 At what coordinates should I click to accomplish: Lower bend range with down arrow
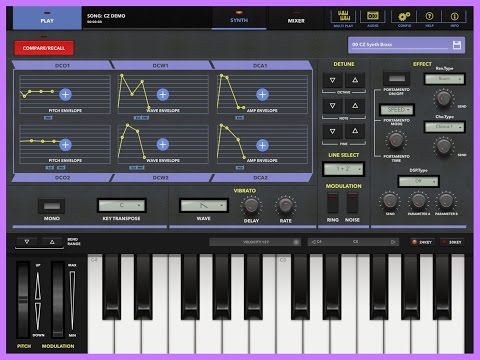coord(27,242)
